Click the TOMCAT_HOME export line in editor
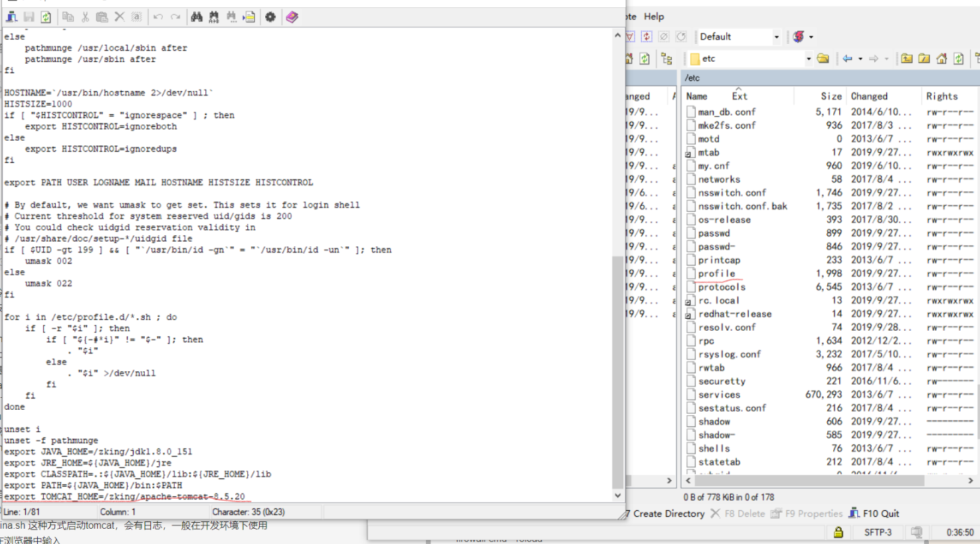The image size is (980, 544). [x=124, y=496]
